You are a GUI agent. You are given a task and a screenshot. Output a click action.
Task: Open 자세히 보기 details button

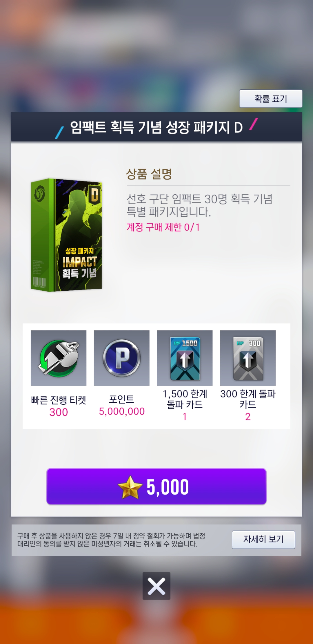[x=263, y=540]
